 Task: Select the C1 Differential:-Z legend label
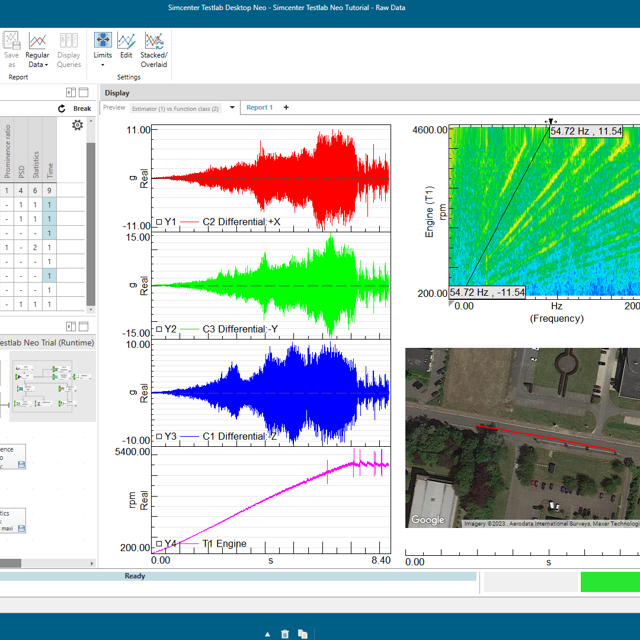[240, 436]
